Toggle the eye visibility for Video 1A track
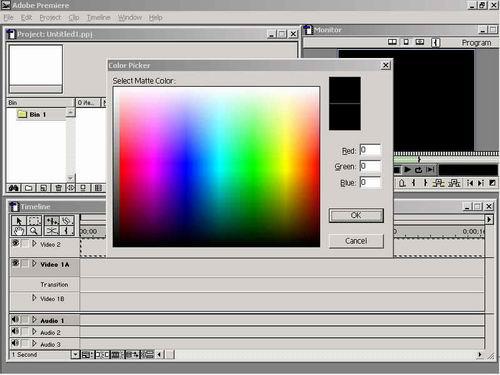The width and height of the screenshot is (500, 375). coord(15,263)
